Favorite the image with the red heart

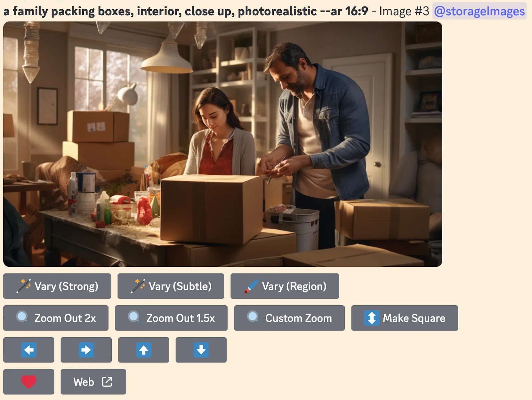pyautogui.click(x=29, y=382)
